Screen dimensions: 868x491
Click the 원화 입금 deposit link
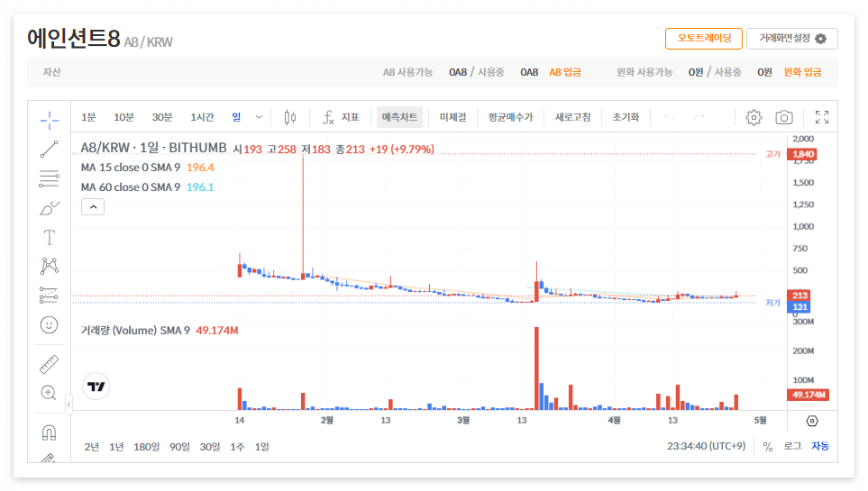(x=802, y=72)
